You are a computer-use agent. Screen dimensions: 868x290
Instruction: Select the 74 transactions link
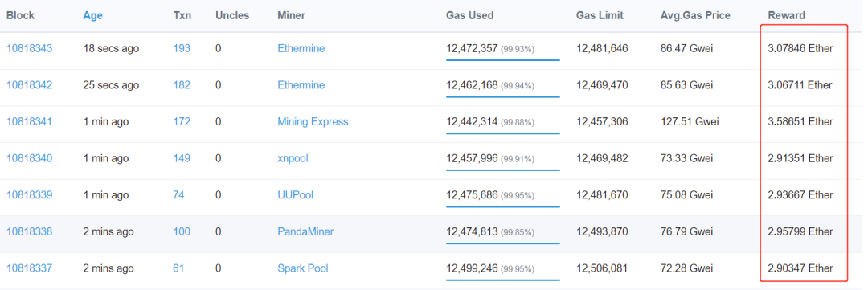tap(178, 195)
